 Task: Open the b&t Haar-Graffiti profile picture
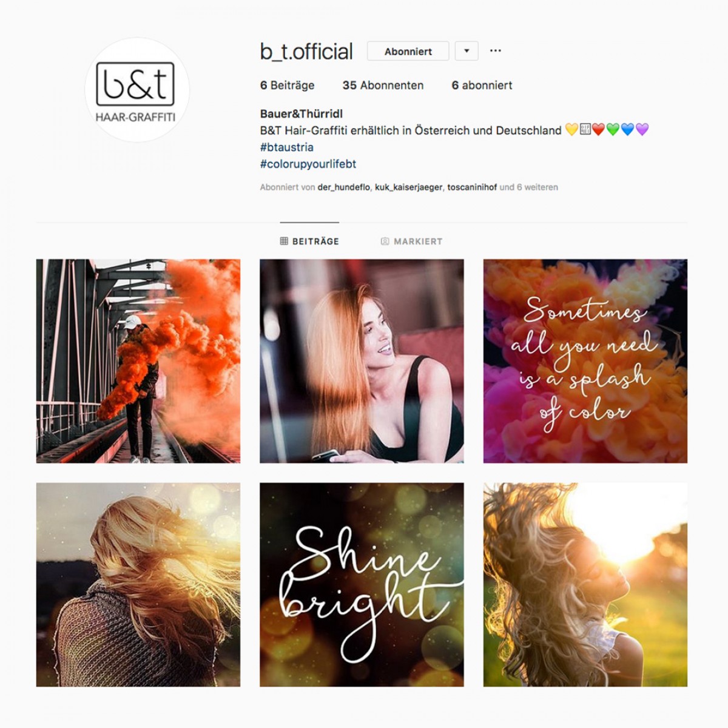pyautogui.click(x=136, y=90)
